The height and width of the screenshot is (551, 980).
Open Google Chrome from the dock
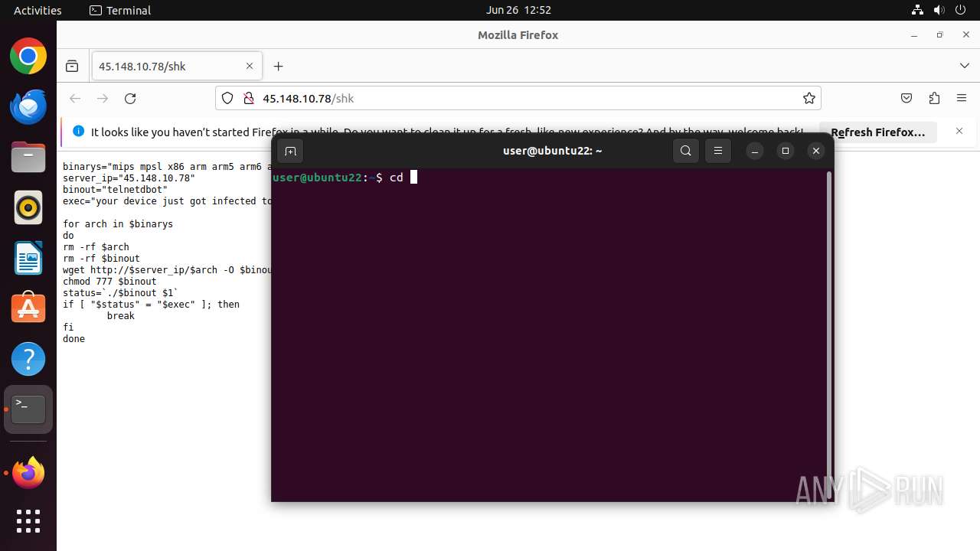(x=28, y=57)
